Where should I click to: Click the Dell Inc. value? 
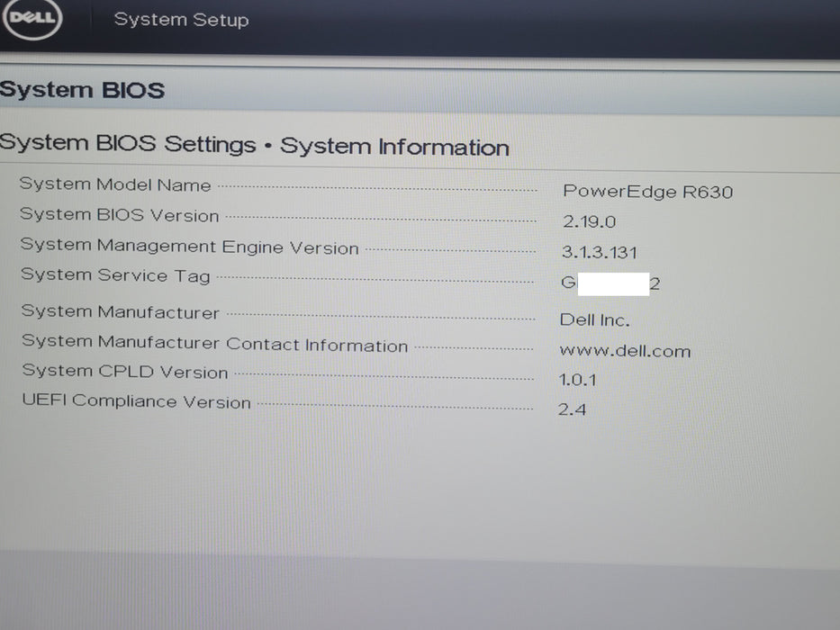(594, 319)
